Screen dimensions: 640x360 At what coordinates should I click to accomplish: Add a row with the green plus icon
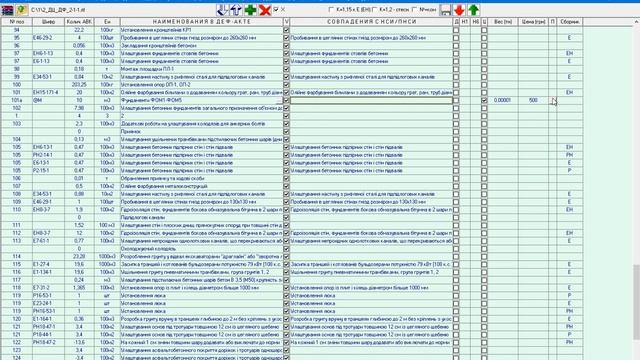coord(250,10)
